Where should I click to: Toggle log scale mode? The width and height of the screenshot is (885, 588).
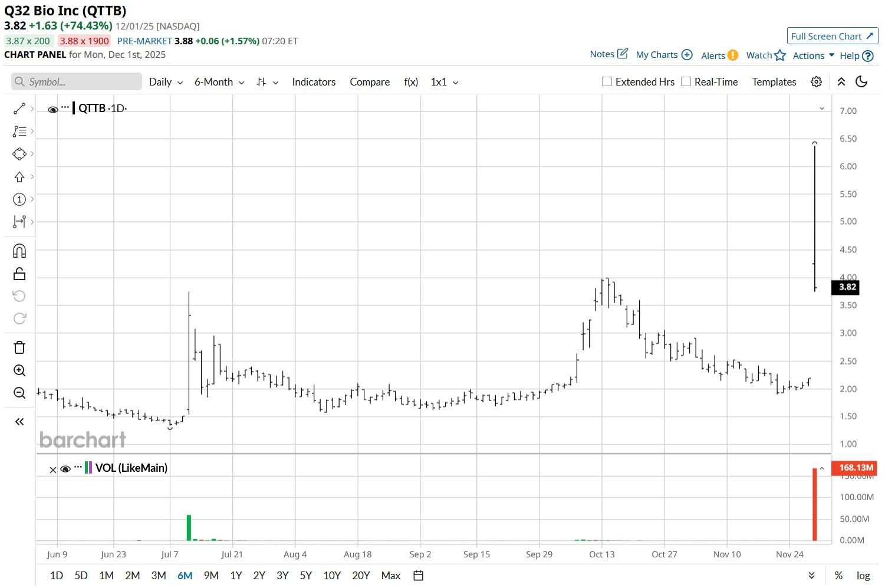(863, 576)
